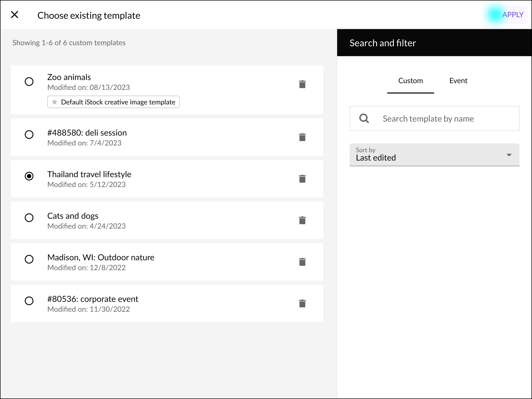532x399 pixels.
Task: Expand the sort dropdown arrow
Action: pos(509,155)
